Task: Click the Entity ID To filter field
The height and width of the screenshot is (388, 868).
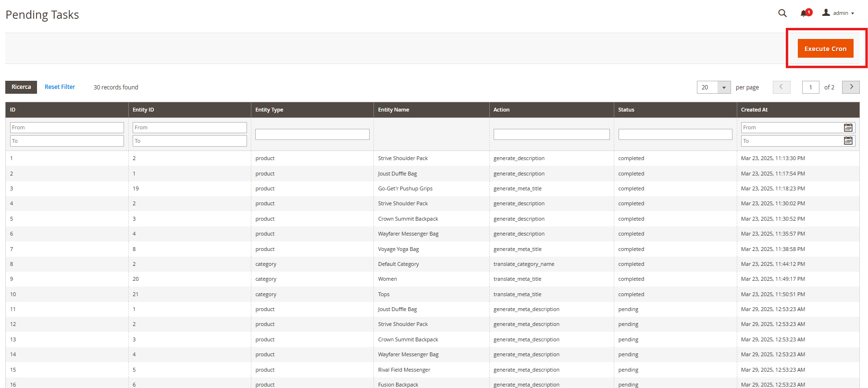Action: click(190, 141)
